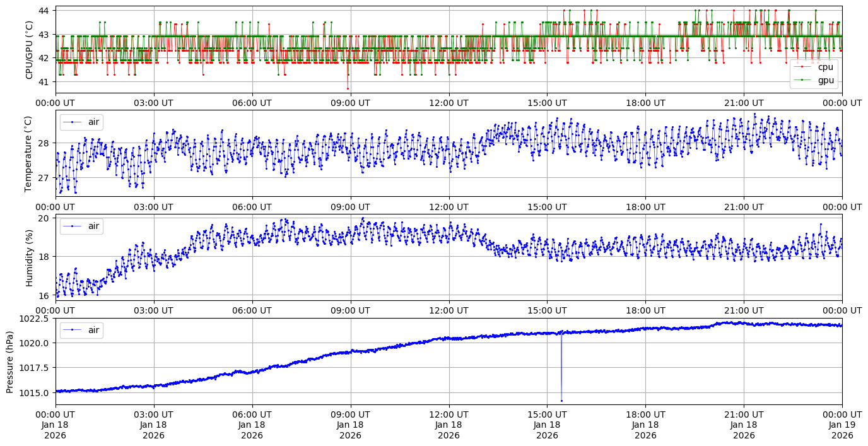This screenshot has height=446, width=868.
Task: Click the red cpu legend line marker
Action: point(802,66)
